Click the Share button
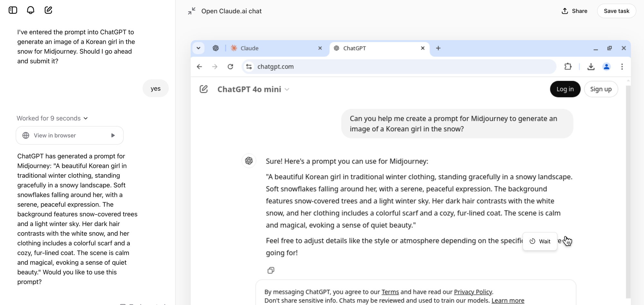644x305 pixels. coord(574,11)
